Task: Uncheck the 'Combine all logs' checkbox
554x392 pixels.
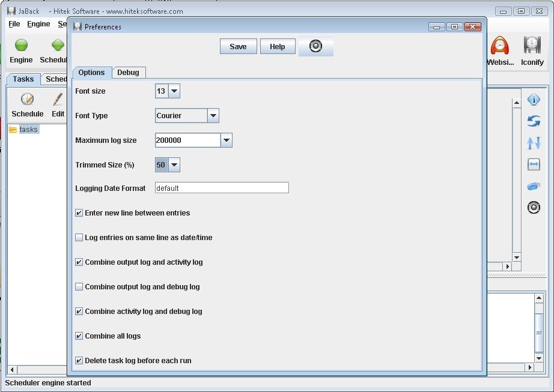Action: pyautogui.click(x=79, y=336)
